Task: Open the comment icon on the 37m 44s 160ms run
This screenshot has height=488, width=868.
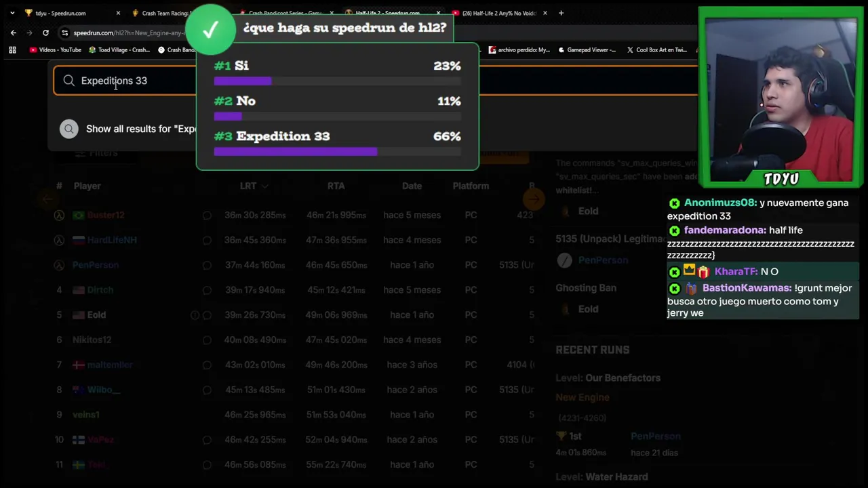Action: click(207, 265)
